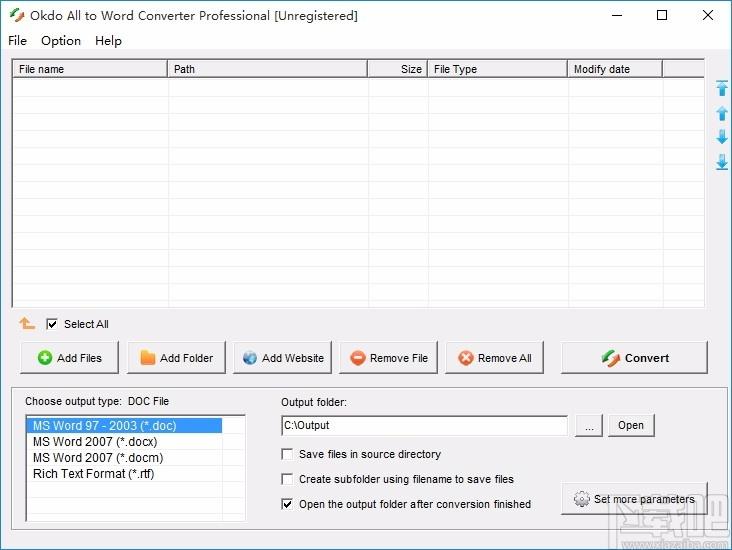Click the move-to-top arrow icon

click(x=722, y=88)
